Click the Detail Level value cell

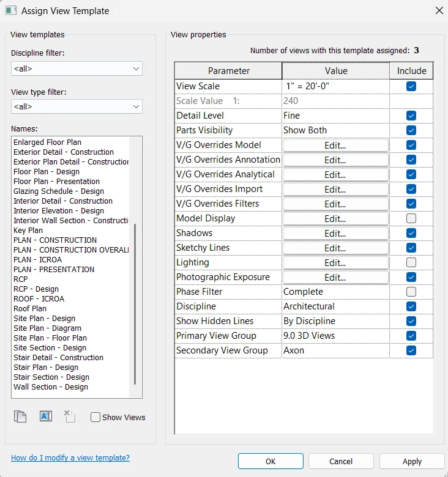[335, 116]
